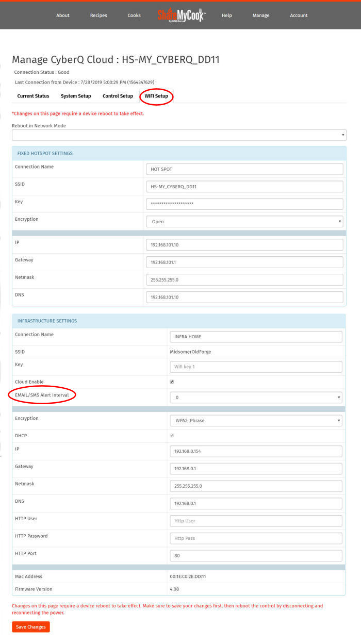361x644 pixels.
Task: Click the ShareMyCook logo
Action: click(x=182, y=15)
